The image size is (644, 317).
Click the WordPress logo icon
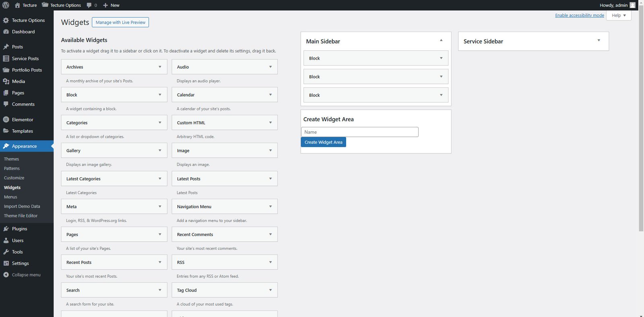tap(6, 5)
